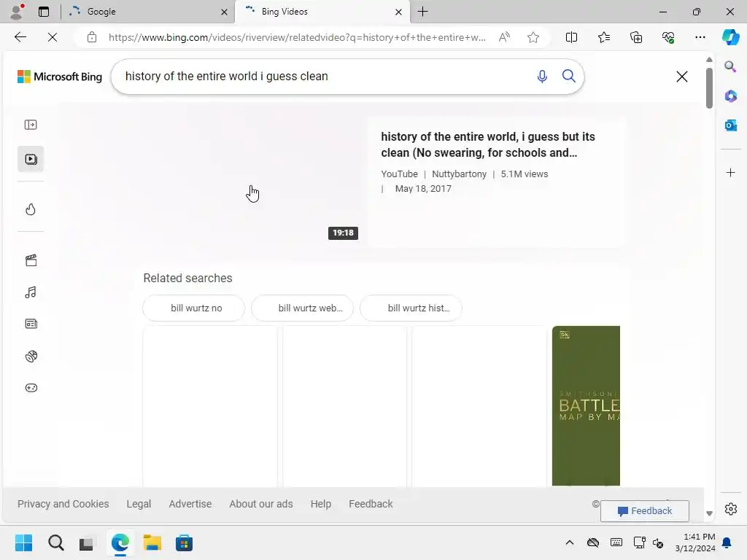
Task: Open Collections icon in toolbar
Action: pyautogui.click(x=636, y=37)
